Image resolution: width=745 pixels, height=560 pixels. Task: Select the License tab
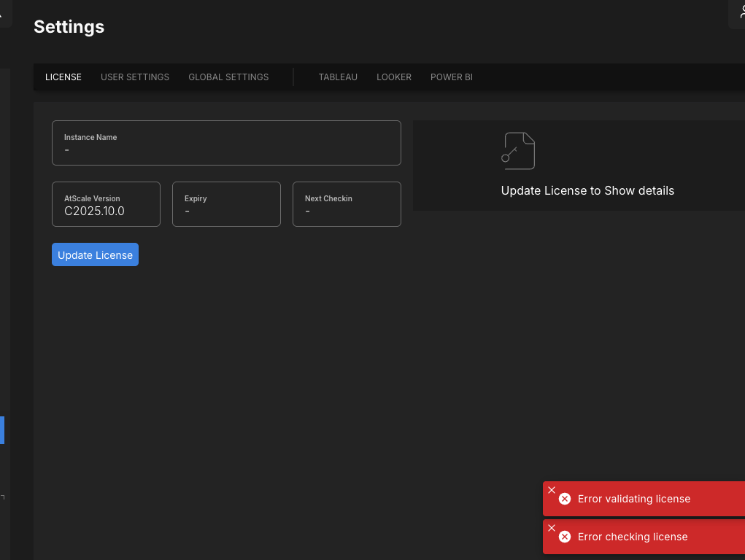(63, 77)
